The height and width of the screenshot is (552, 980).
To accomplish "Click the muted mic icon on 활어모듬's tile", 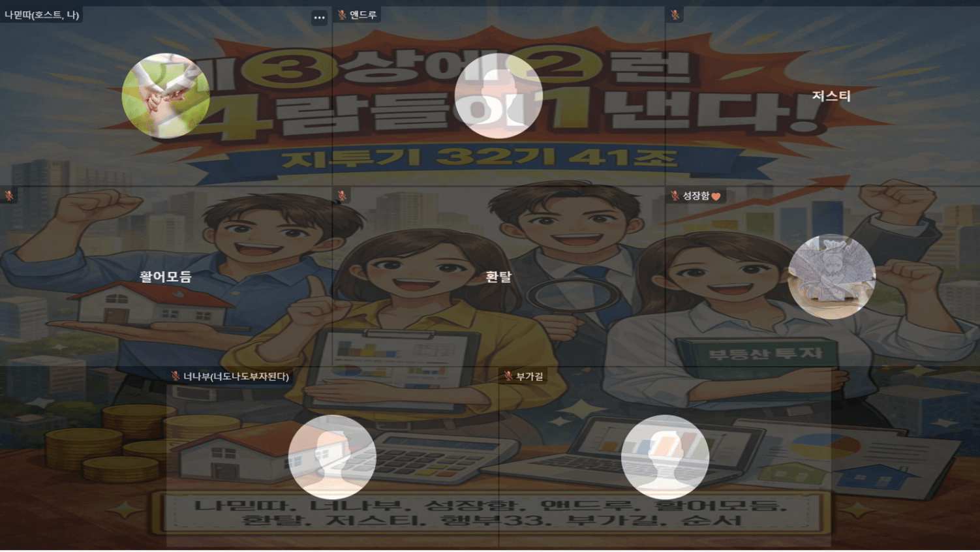I will (8, 195).
